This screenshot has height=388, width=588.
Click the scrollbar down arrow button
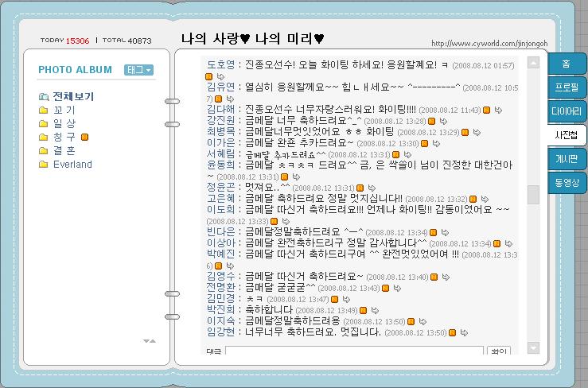click(533, 348)
